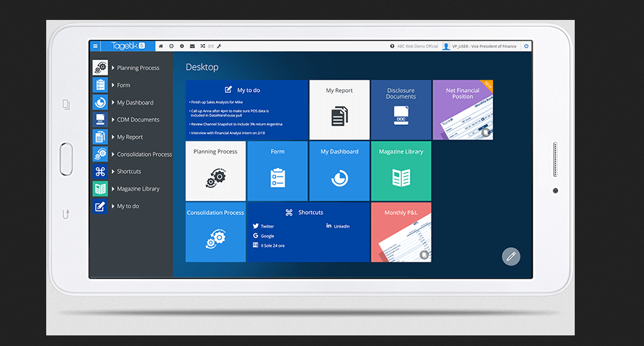Open the help question mark icon
Screen dimensions: 644x346
tap(393, 46)
